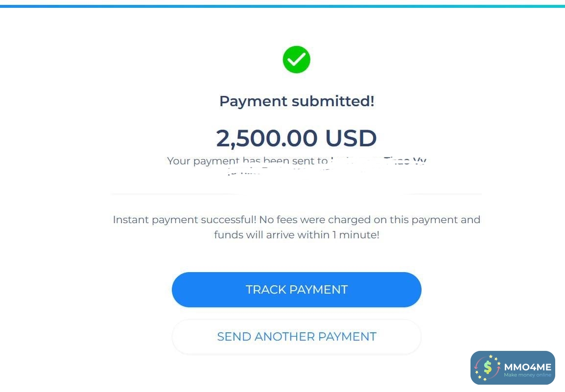
Task: Click the blue progress bar at top
Action: pyautogui.click(x=282, y=6)
